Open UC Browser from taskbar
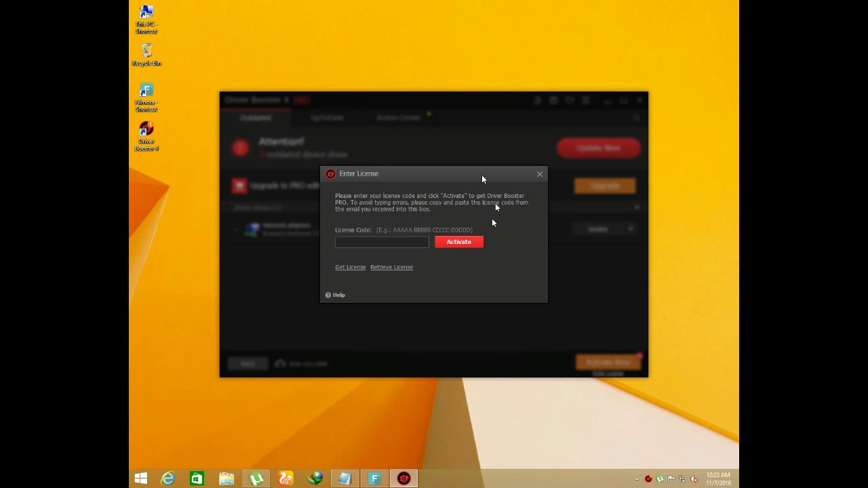 pyautogui.click(x=285, y=479)
